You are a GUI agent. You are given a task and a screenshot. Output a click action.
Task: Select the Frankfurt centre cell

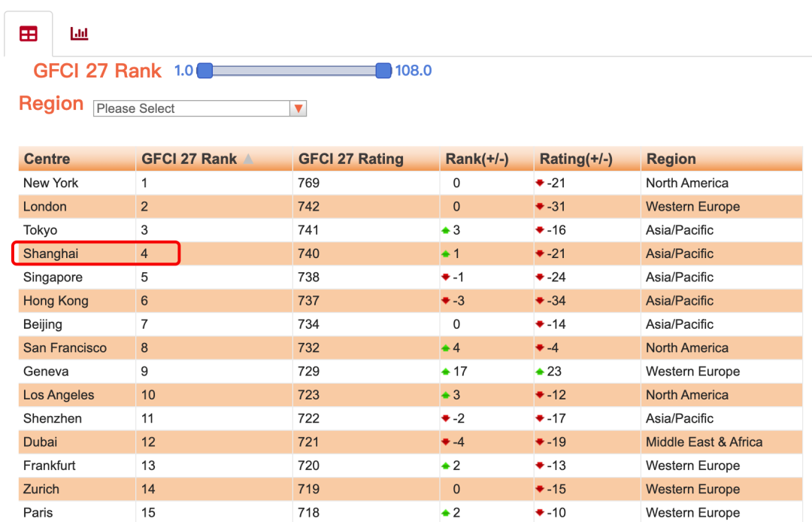tap(77, 466)
